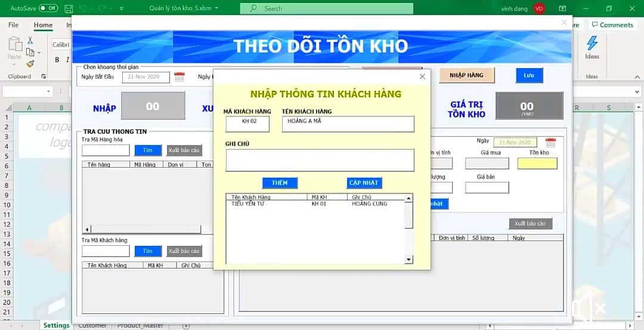Click the Ngày Bắt Đầu date field

146,77
